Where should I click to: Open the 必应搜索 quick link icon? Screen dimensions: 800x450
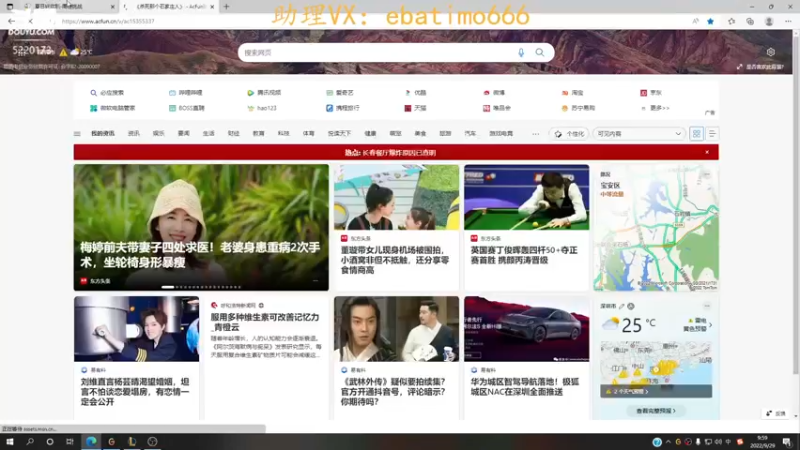click(x=93, y=93)
